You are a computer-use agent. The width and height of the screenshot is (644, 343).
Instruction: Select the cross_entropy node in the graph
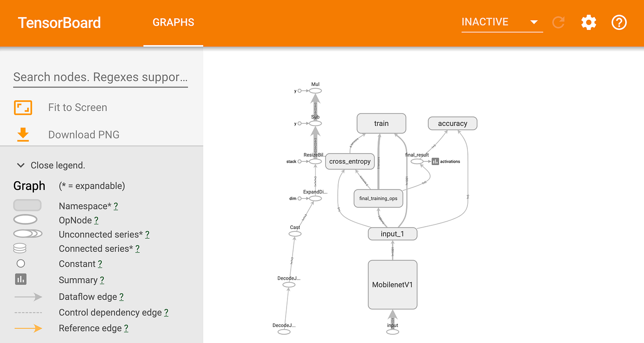(350, 161)
